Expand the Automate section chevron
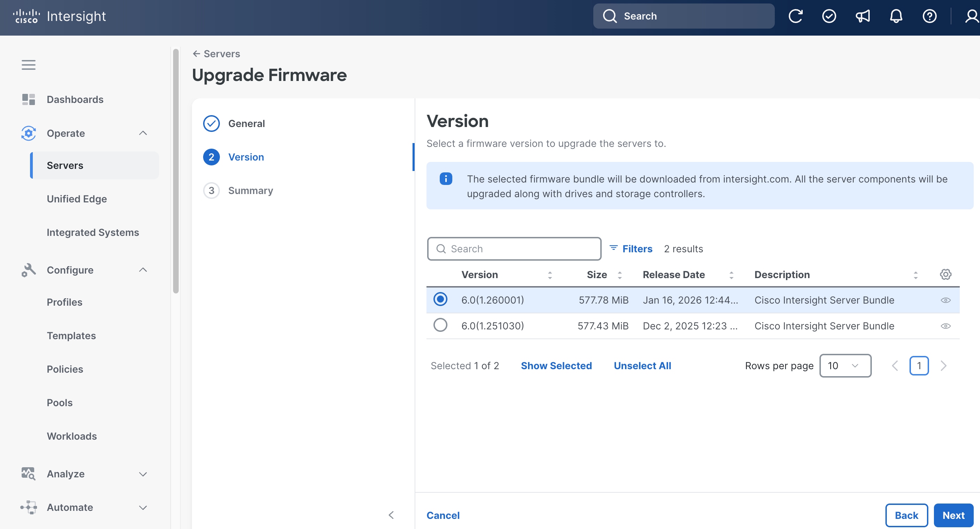 point(143,507)
